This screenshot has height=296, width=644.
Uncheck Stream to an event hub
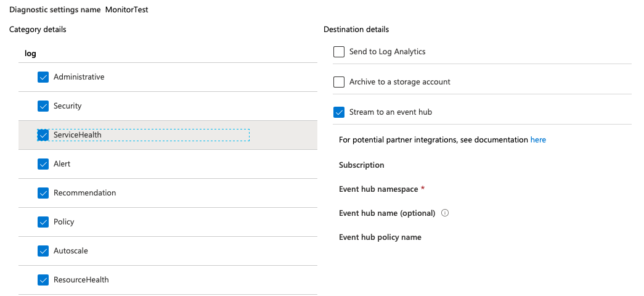(x=339, y=112)
